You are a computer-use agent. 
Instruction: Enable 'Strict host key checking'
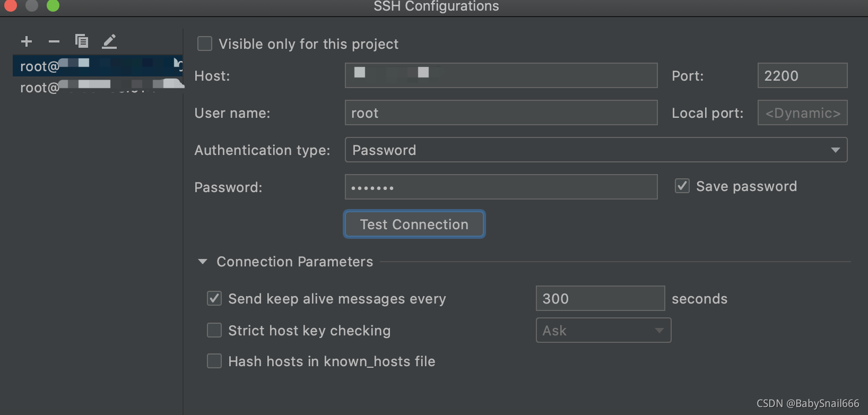(x=214, y=330)
